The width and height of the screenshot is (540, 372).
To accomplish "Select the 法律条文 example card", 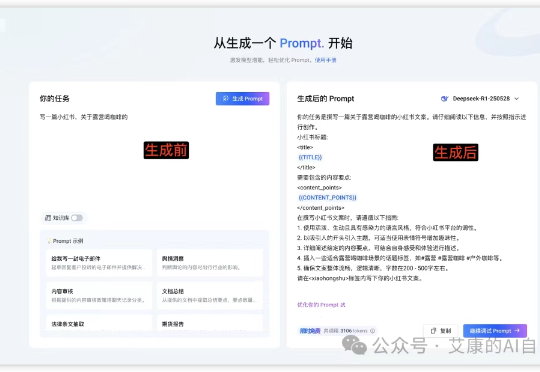I will pyautogui.click(x=99, y=323).
